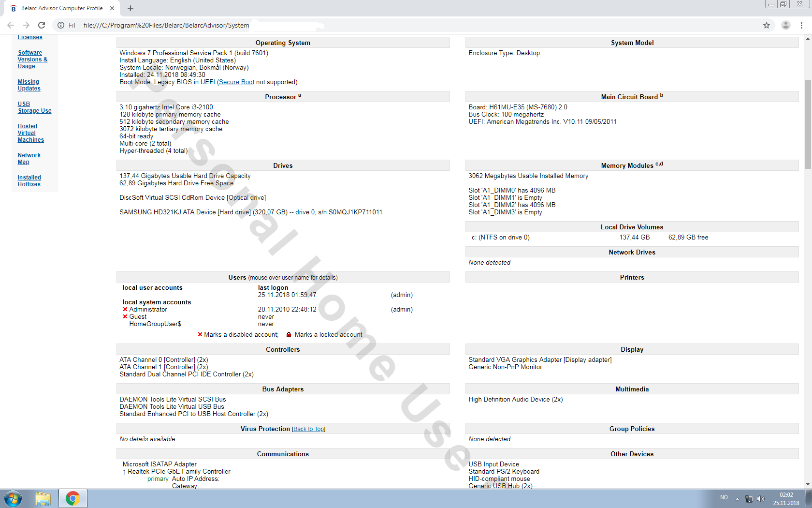This screenshot has width=812, height=508.
Task: Click 'High Definition Audio Device (2x)' text
Action: point(515,400)
